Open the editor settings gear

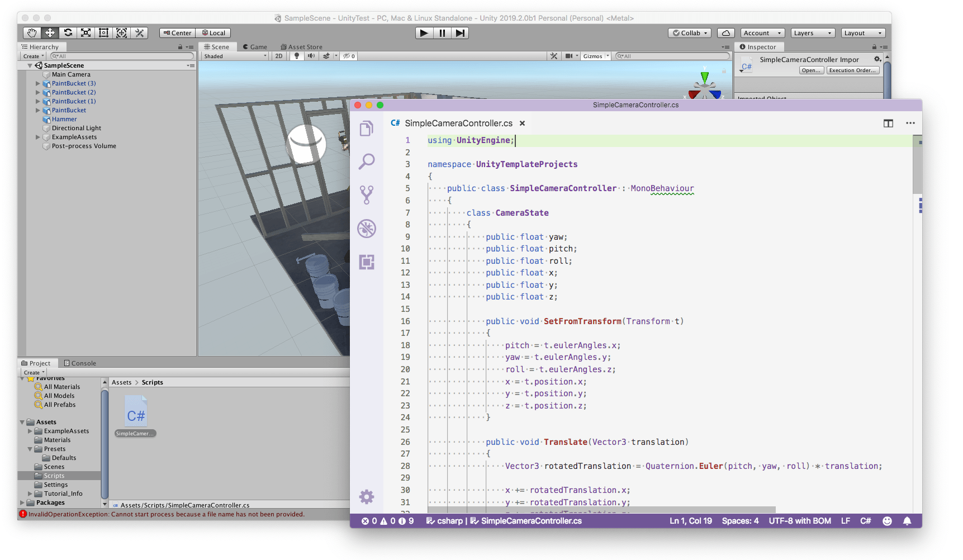367,496
